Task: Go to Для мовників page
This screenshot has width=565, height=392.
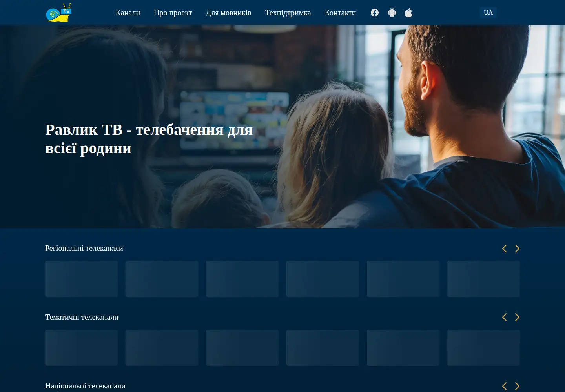Action: pos(229,13)
